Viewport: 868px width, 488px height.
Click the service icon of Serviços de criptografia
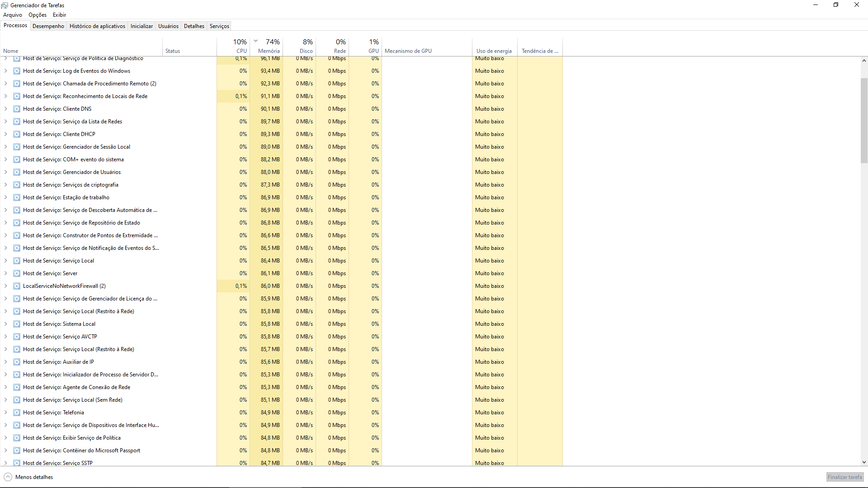point(17,185)
